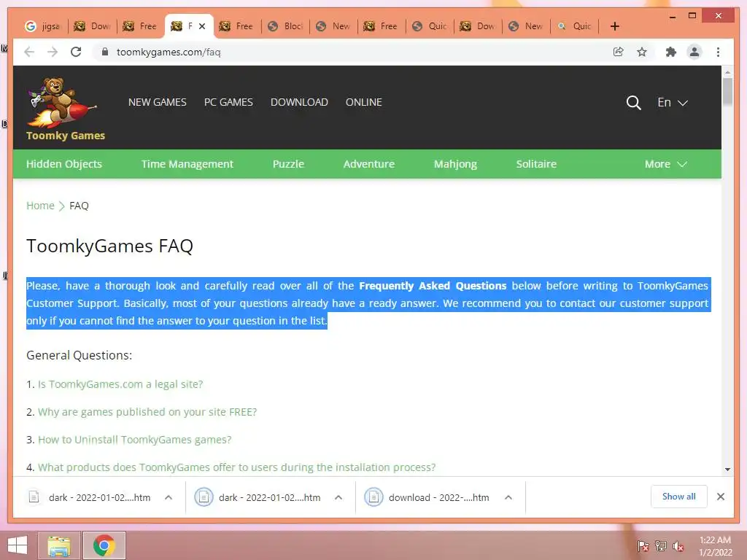Click the muted volume tray icon
Screen dimensions: 747x560
point(678,546)
